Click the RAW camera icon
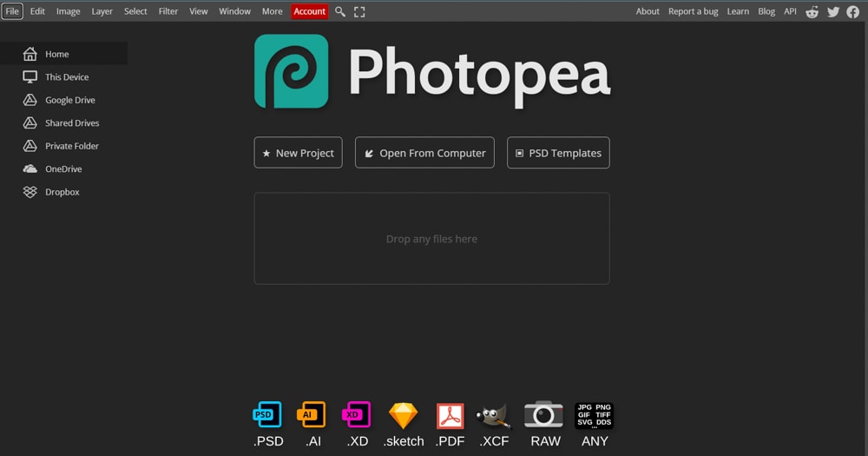The width and height of the screenshot is (868, 456). [543, 414]
